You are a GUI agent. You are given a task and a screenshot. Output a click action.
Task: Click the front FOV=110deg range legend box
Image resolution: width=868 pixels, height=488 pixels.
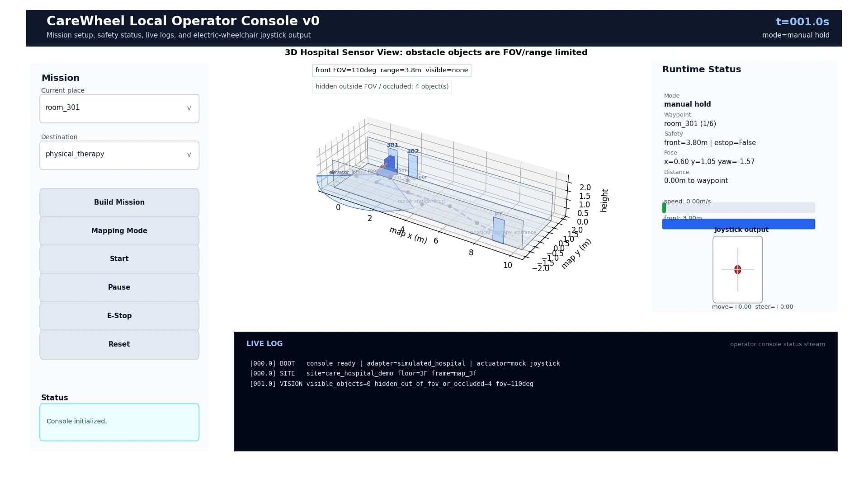tap(392, 70)
